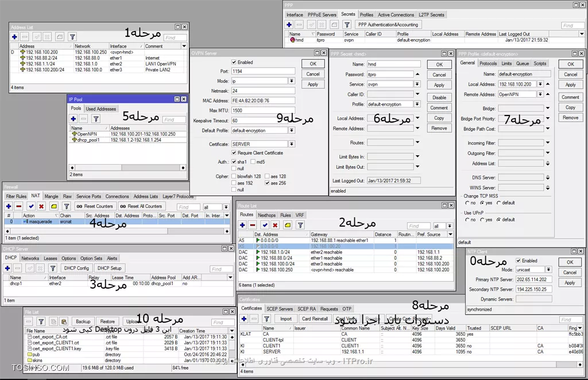Click Port field in OVPN Server
588x380 pixels.
pyautogui.click(x=263, y=71)
